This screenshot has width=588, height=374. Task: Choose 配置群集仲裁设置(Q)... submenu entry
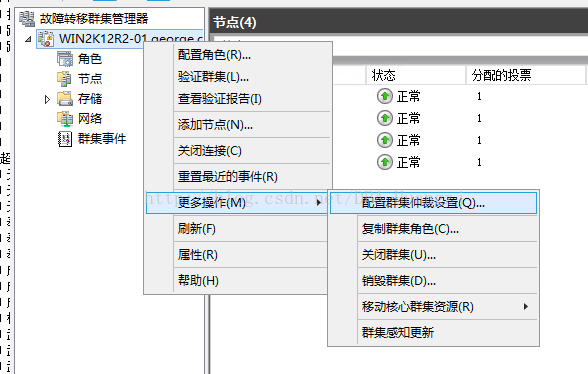[433, 203]
